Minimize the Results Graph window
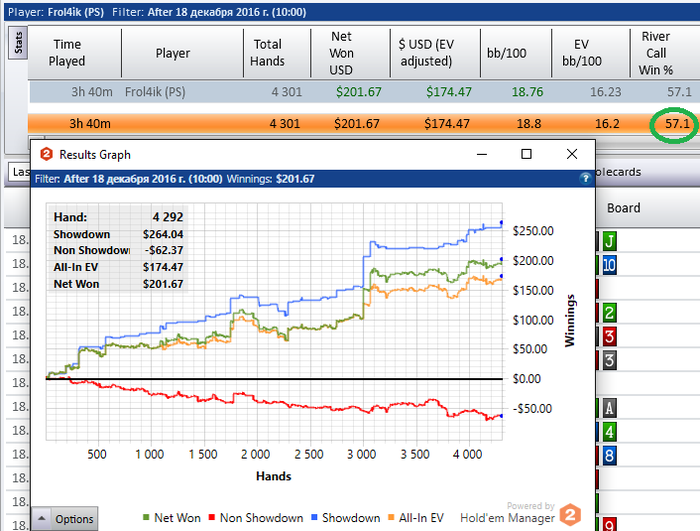Screen dimensions: 700x531 (x=482, y=155)
